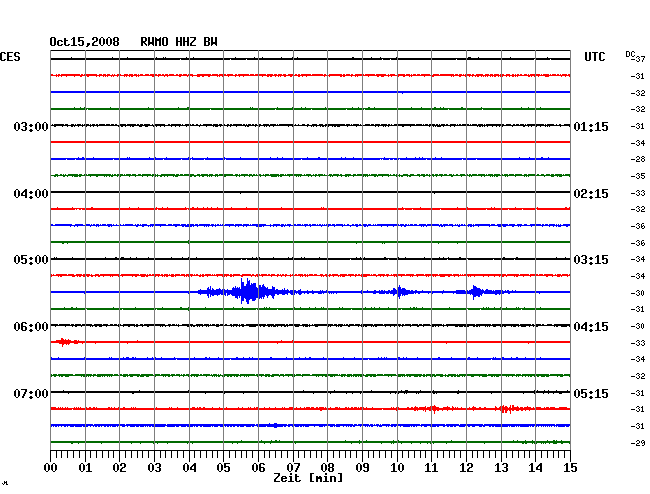Click the "04" minute axis label
This screenshot has width=650, height=494.
pyautogui.click(x=189, y=468)
